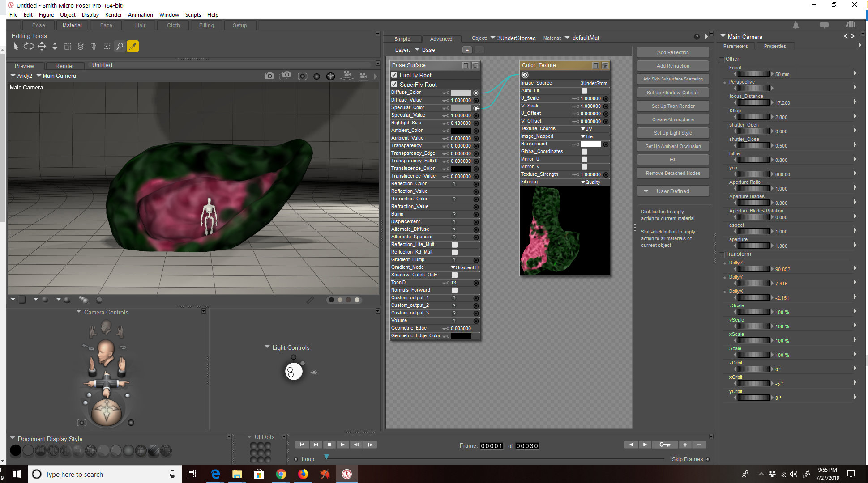Click the Color_Texture image preview thumbnail
This screenshot has height=483, width=868.
[564, 231]
